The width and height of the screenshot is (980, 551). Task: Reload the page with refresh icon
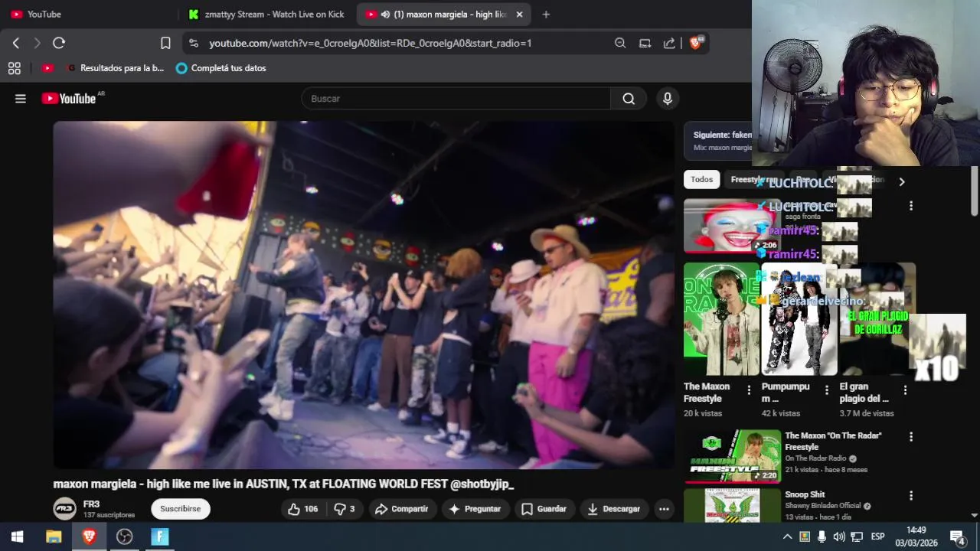tap(59, 43)
